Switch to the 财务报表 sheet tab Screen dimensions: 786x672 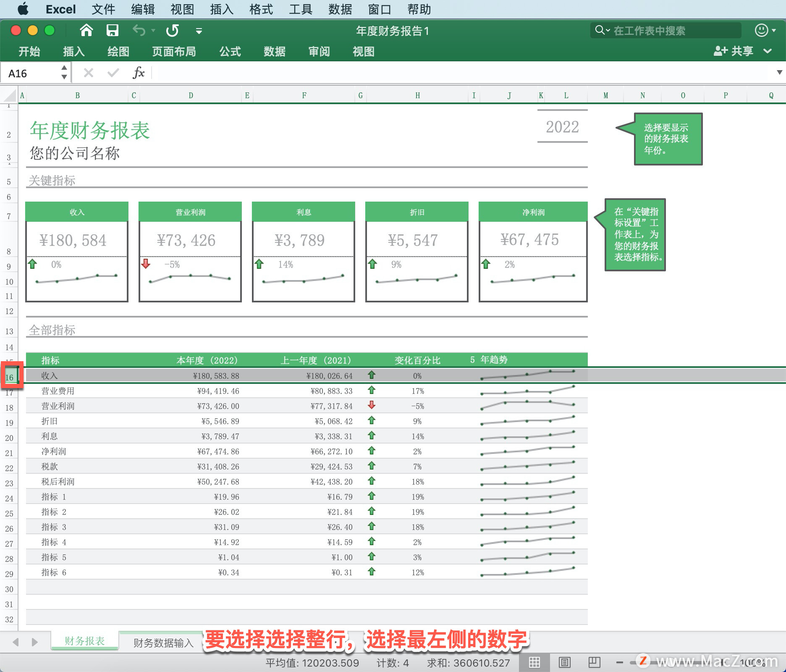point(85,641)
